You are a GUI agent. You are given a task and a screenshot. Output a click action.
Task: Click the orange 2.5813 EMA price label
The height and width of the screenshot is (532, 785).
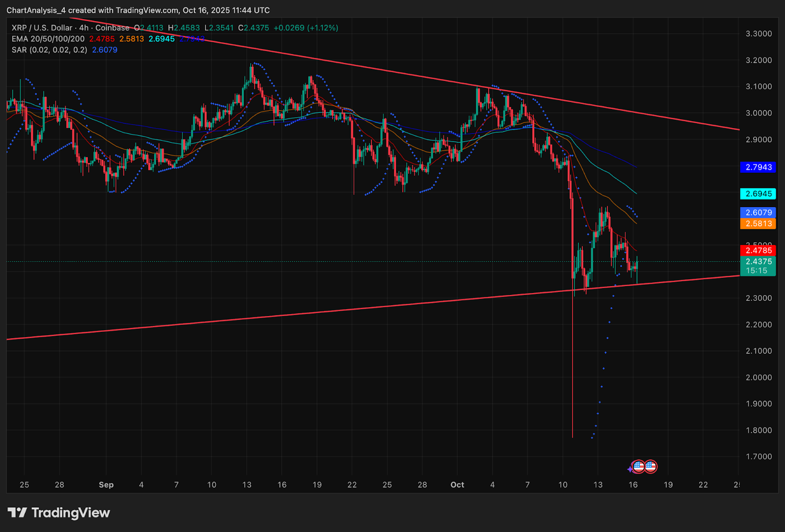[758, 224]
